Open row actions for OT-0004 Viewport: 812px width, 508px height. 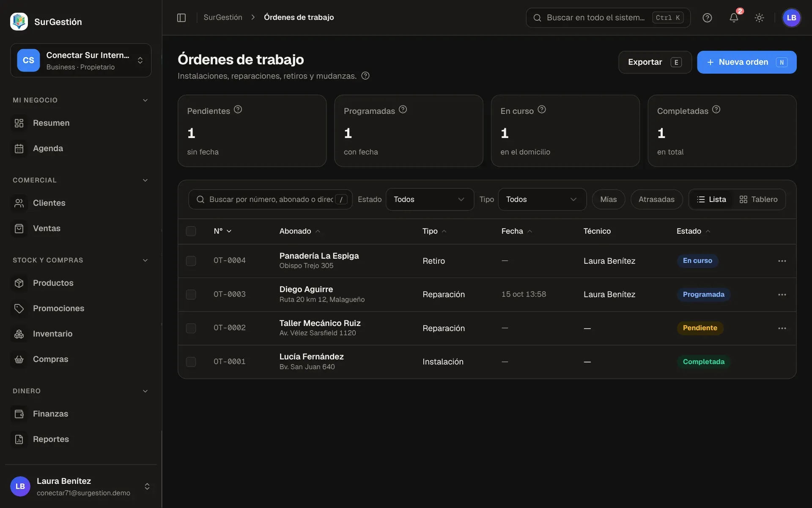[782, 261]
